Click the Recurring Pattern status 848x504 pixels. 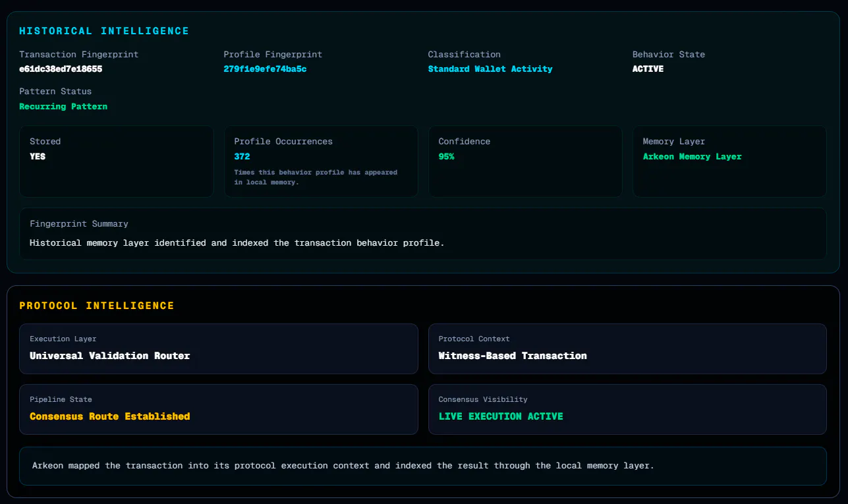coord(63,106)
